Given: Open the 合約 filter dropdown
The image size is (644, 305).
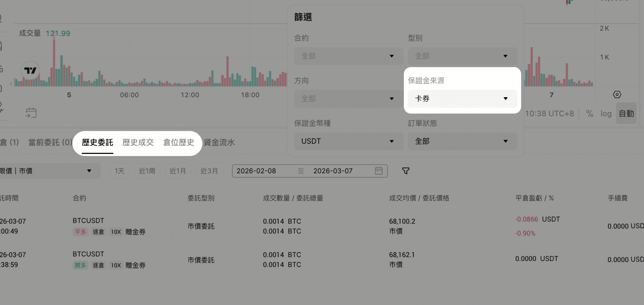Looking at the screenshot, I should pyautogui.click(x=348, y=56).
